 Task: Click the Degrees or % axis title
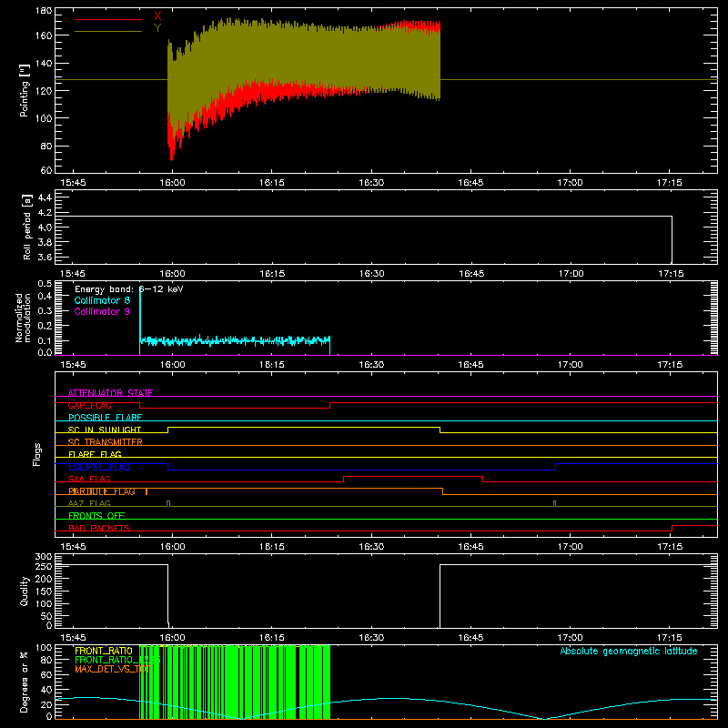click(x=25, y=682)
